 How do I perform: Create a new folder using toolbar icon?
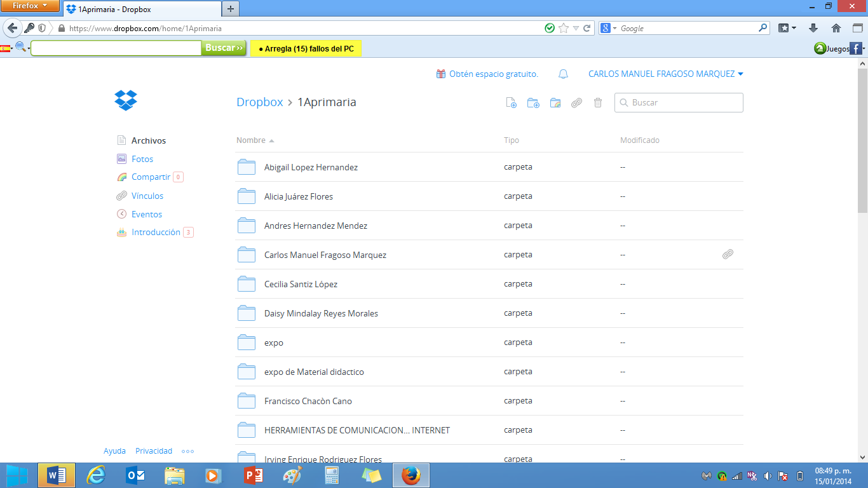point(533,103)
